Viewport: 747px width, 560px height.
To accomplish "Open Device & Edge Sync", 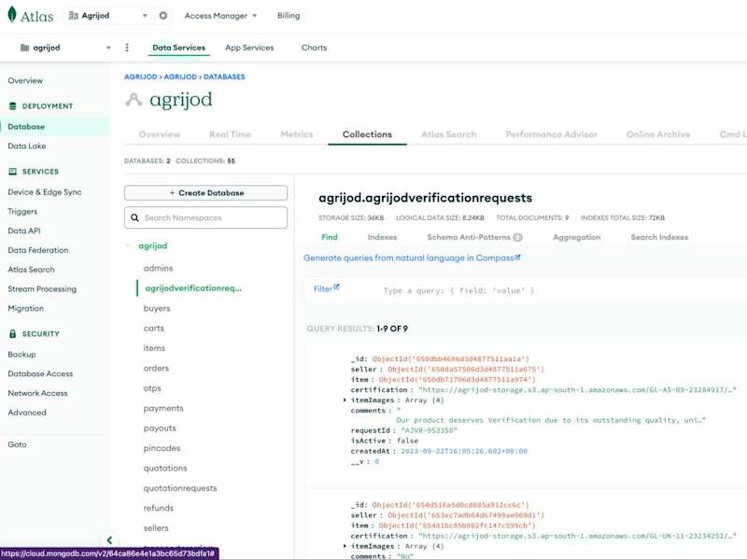I will click(x=45, y=192).
